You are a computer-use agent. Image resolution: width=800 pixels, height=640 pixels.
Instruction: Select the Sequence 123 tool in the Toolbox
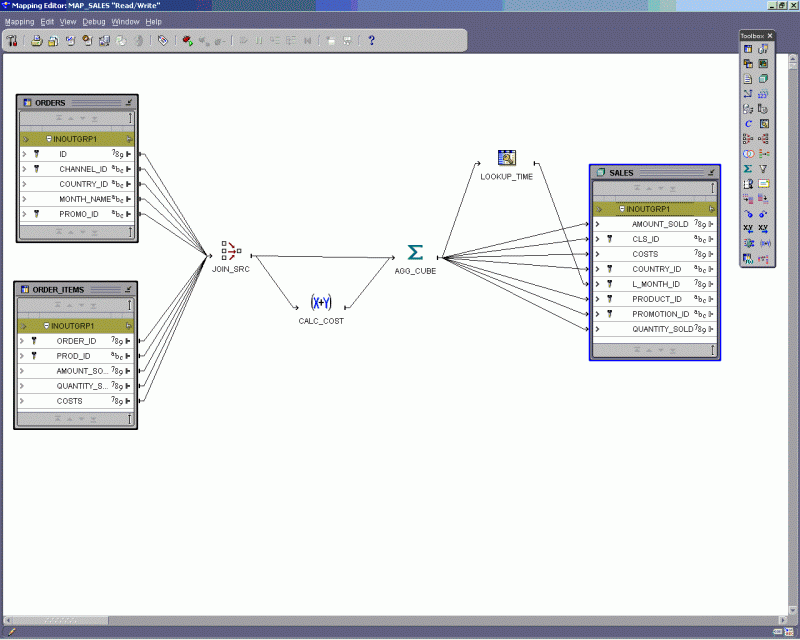pos(763,93)
